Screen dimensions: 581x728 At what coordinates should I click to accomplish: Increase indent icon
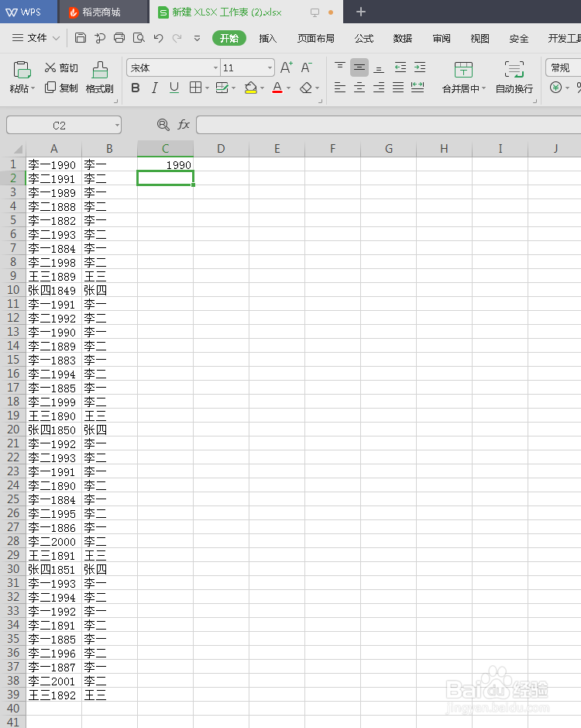tap(420, 67)
